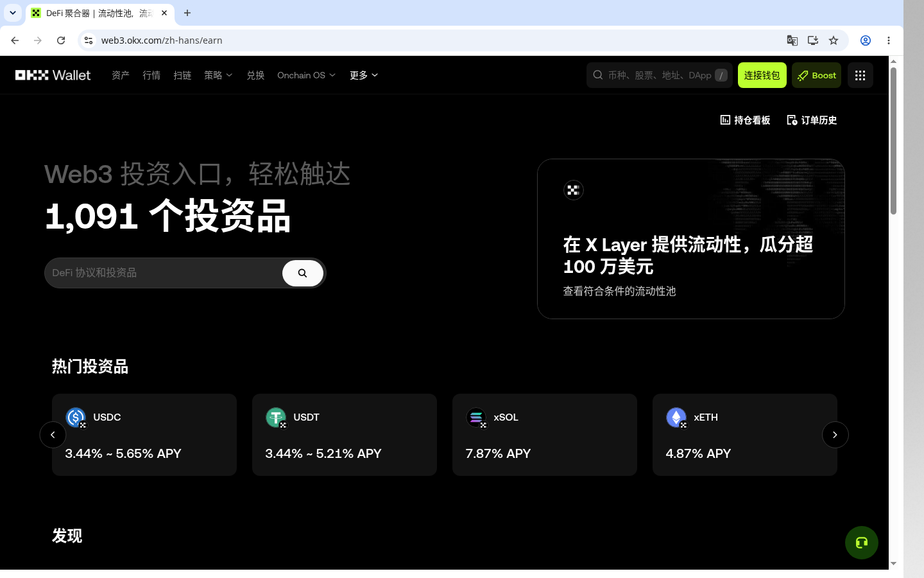
Task: Reload the page
Action: click(61, 40)
